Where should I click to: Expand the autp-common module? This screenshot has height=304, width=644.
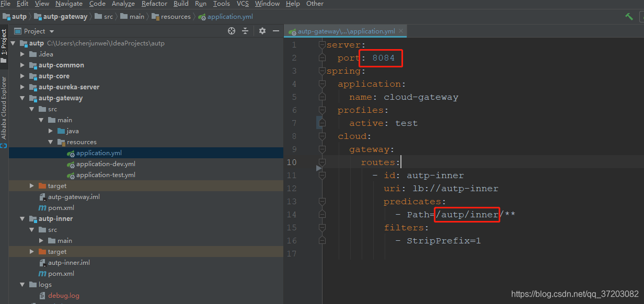(x=22, y=65)
